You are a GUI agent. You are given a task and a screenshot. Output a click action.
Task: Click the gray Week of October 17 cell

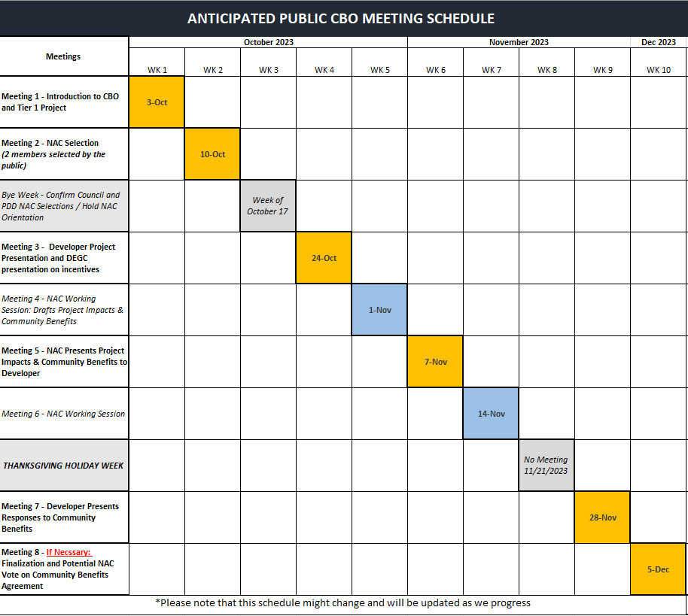click(268, 206)
